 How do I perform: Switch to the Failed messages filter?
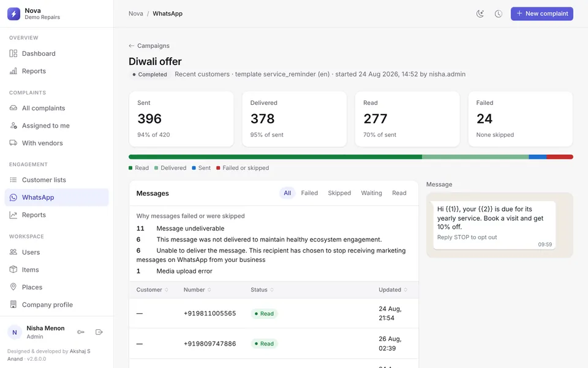click(x=309, y=193)
